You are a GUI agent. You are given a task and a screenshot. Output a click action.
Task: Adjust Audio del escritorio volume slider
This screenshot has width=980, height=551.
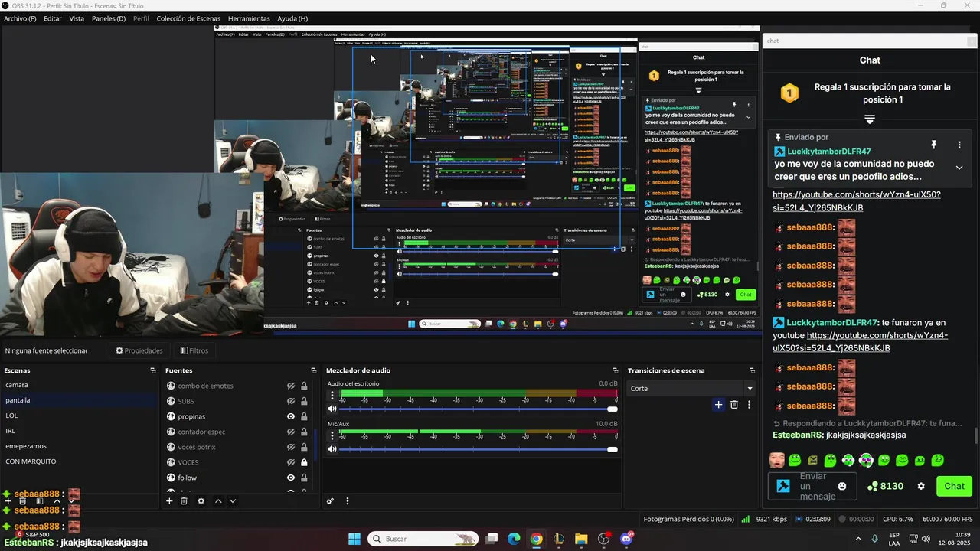coord(479,409)
